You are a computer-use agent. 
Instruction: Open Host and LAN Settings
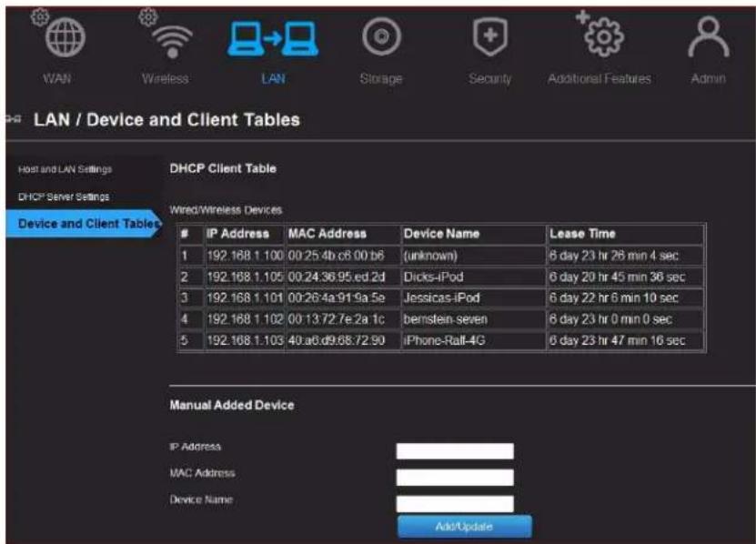pyautogui.click(x=66, y=169)
